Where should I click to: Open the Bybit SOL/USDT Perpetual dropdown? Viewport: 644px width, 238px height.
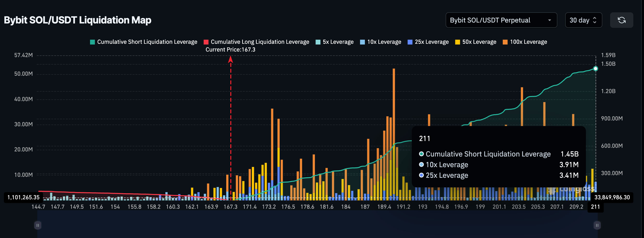501,20
